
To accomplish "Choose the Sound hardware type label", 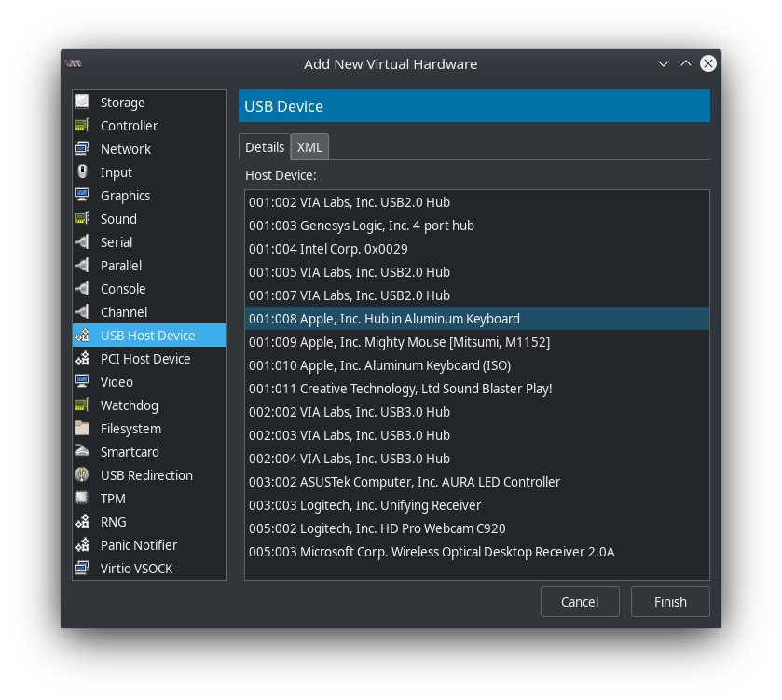I will coord(118,219).
